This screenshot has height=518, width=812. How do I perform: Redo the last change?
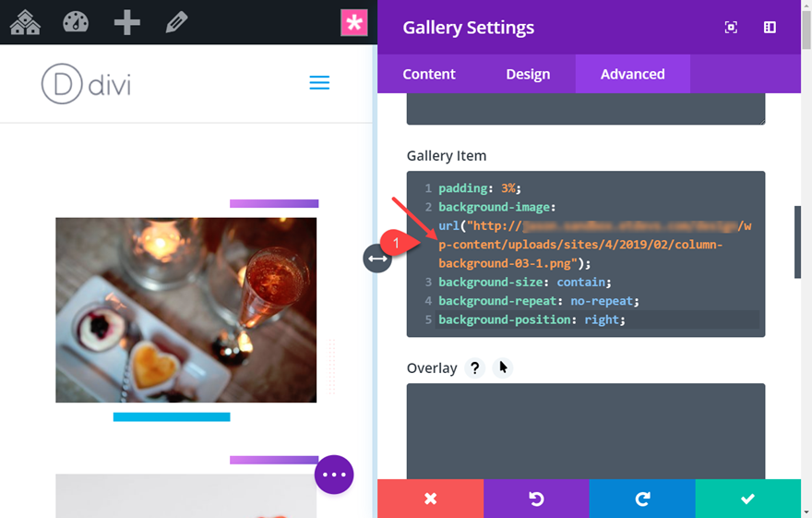pos(642,499)
